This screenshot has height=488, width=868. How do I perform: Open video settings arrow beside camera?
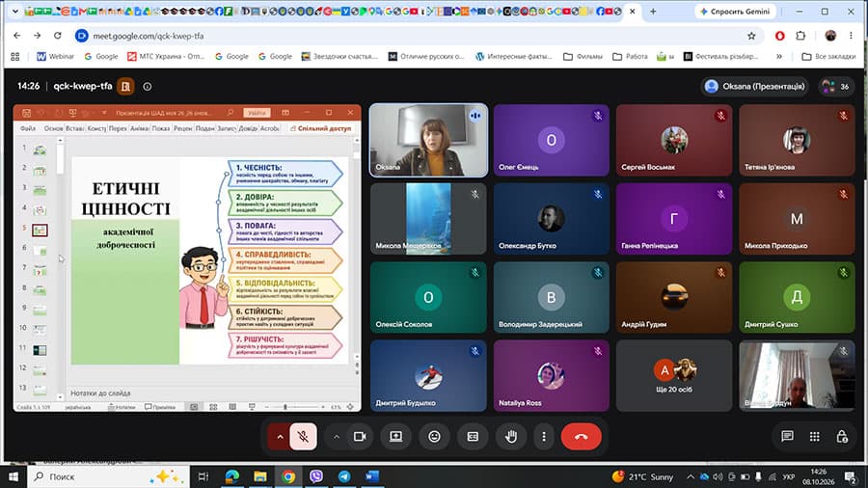[x=336, y=437]
